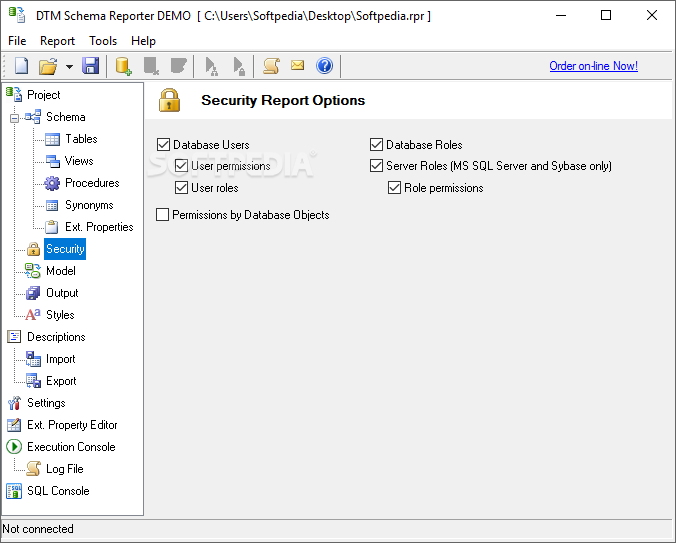
Task: Select Tables in the tree
Action: pos(81,139)
